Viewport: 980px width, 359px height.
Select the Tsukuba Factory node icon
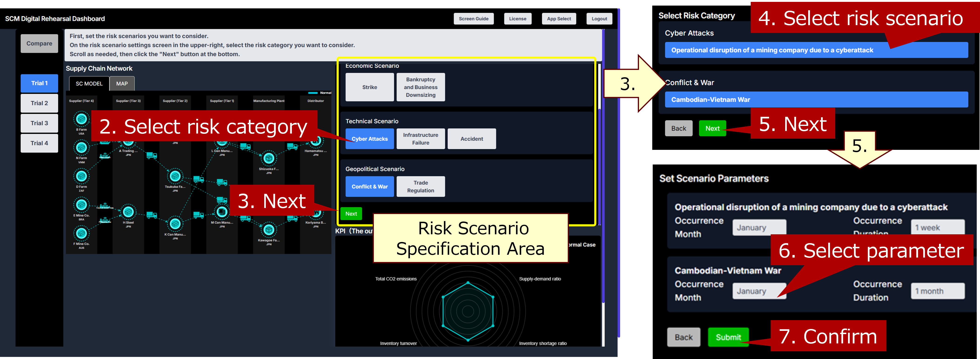click(175, 176)
